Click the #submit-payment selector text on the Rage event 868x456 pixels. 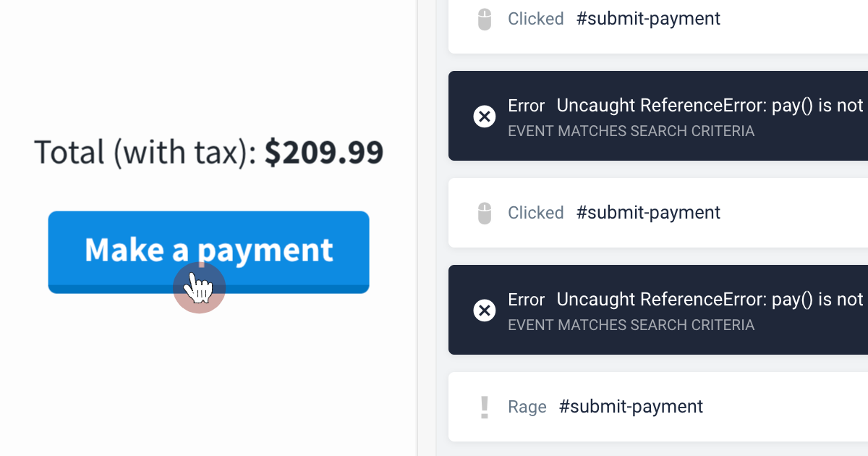(631, 406)
